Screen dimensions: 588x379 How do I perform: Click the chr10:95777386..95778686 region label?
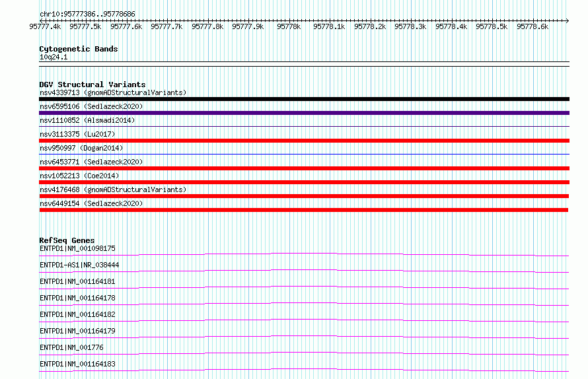tap(87, 14)
